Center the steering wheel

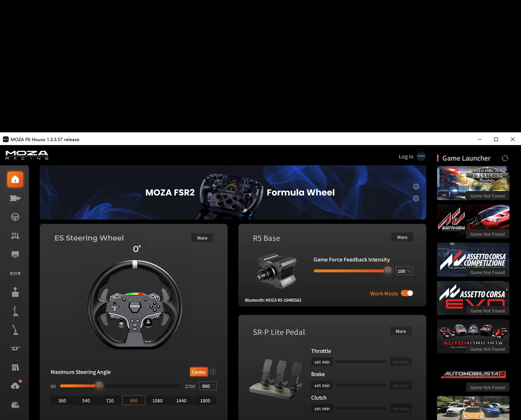199,372
